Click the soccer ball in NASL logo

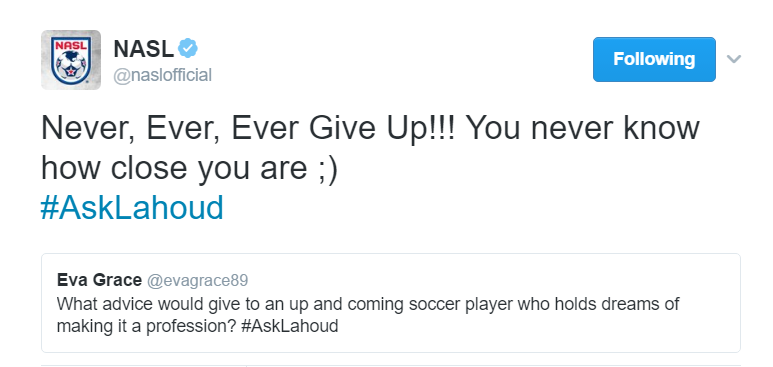point(71,66)
